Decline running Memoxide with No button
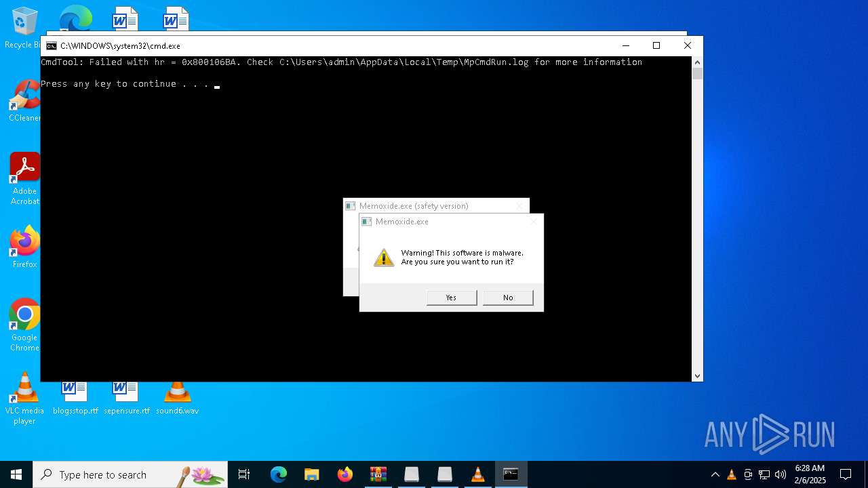Image resolution: width=868 pixels, height=488 pixels. coord(508,298)
